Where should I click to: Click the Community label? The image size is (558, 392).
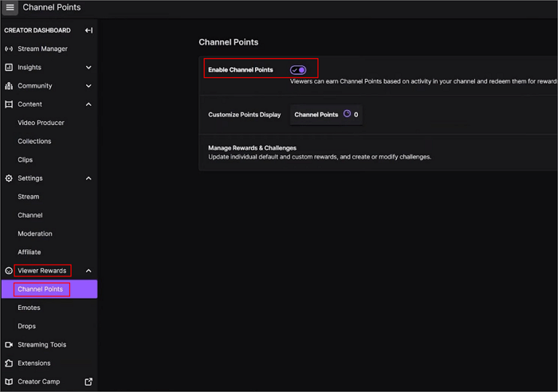point(35,86)
